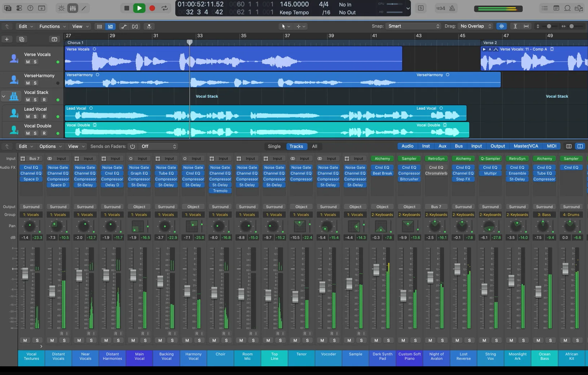Open the Library panel
Viewport: 588px width, 375px height.
(8, 8)
